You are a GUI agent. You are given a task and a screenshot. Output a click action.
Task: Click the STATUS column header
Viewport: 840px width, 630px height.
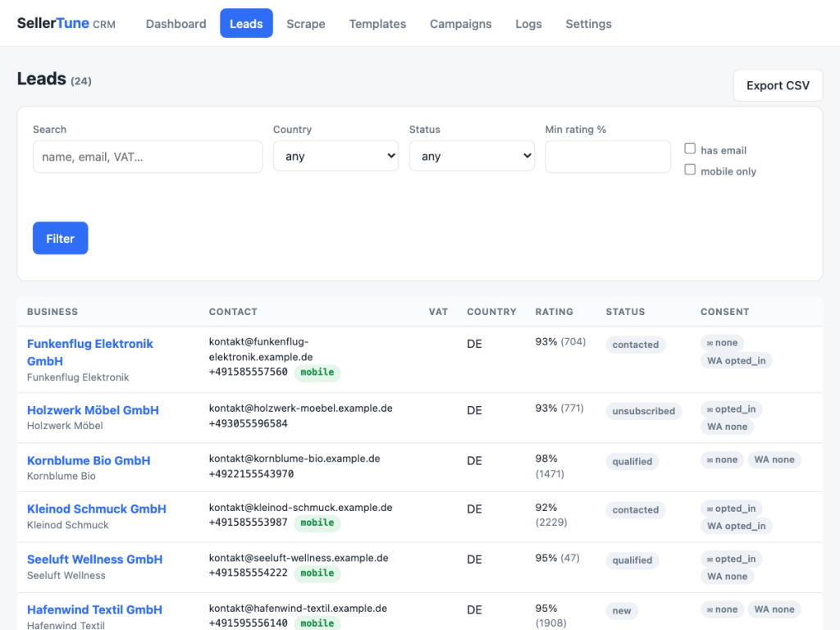point(625,311)
